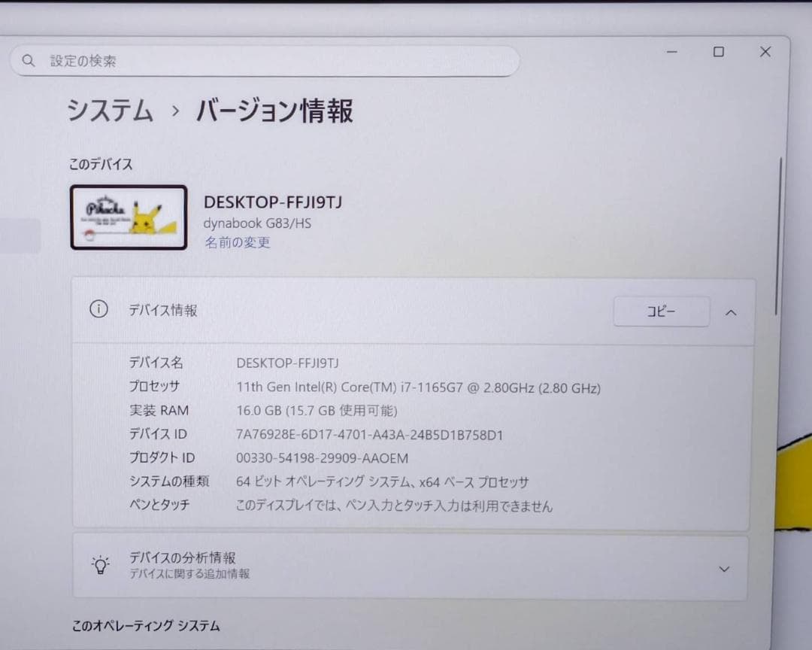This screenshot has width=812, height=650.
Task: Click the バージョン情報 breadcrumb label
Action: click(x=273, y=111)
